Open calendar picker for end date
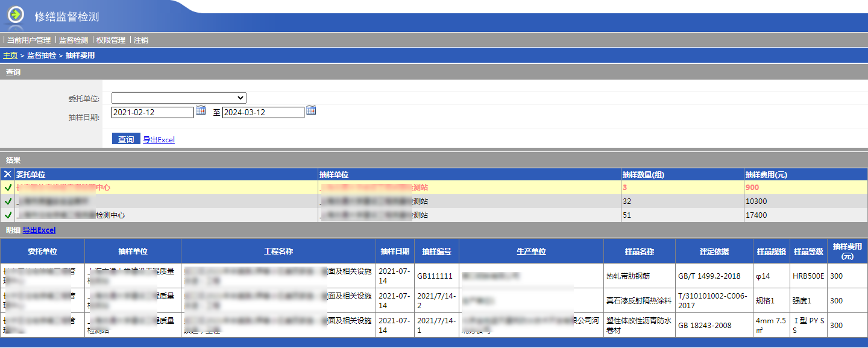The width and height of the screenshot is (868, 348). point(311,110)
